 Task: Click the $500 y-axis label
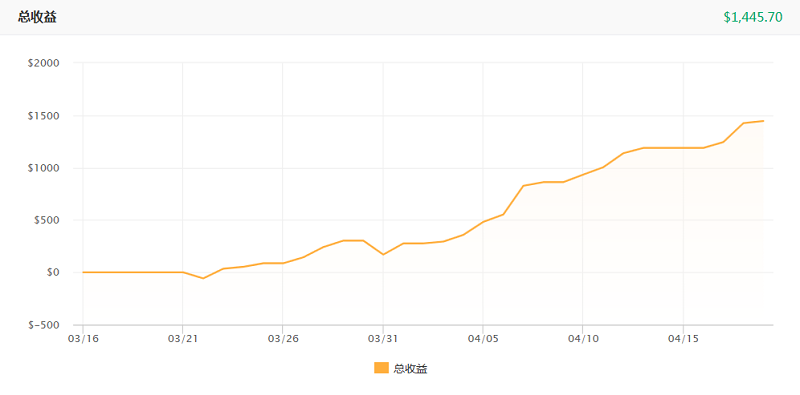pyautogui.click(x=48, y=220)
